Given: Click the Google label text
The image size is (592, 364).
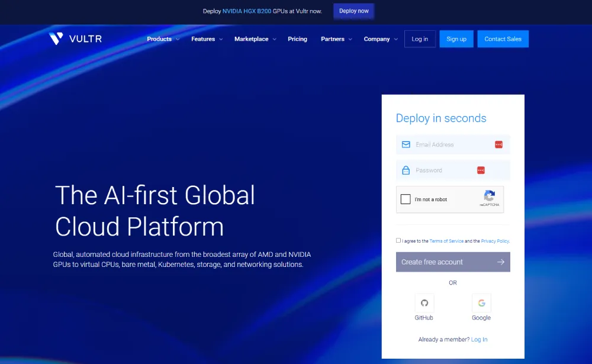Looking at the screenshot, I should point(481,318).
